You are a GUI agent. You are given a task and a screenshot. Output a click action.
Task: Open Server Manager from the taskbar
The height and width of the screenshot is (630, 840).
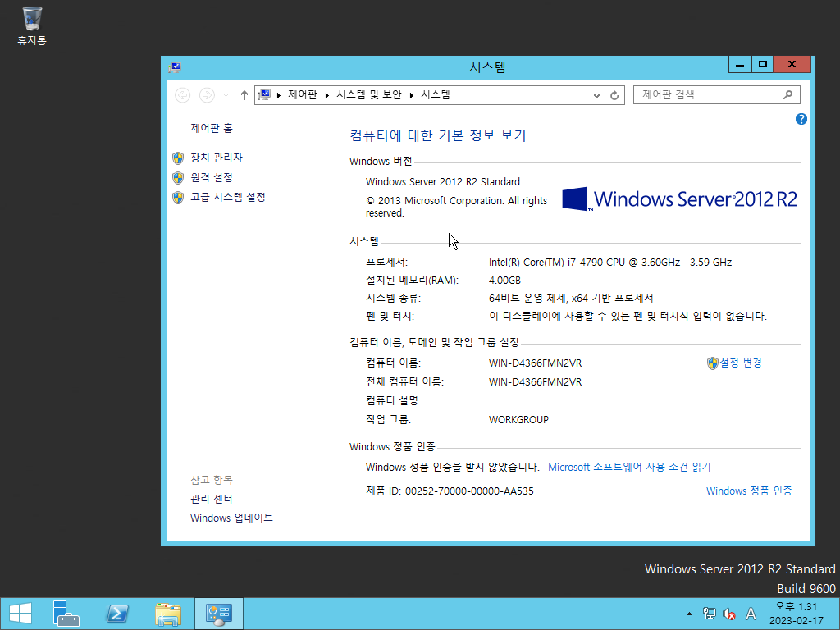pyautogui.click(x=66, y=614)
